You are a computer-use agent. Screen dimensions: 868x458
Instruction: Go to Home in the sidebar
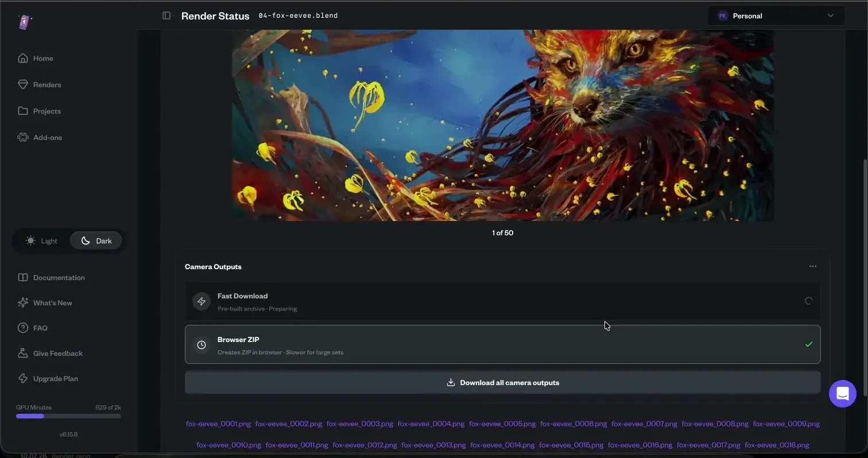pyautogui.click(x=43, y=58)
